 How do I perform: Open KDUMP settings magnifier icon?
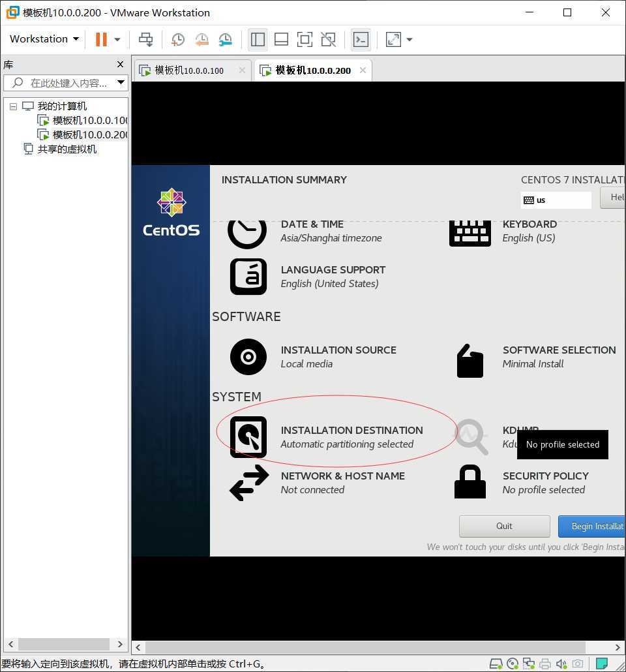(x=471, y=436)
